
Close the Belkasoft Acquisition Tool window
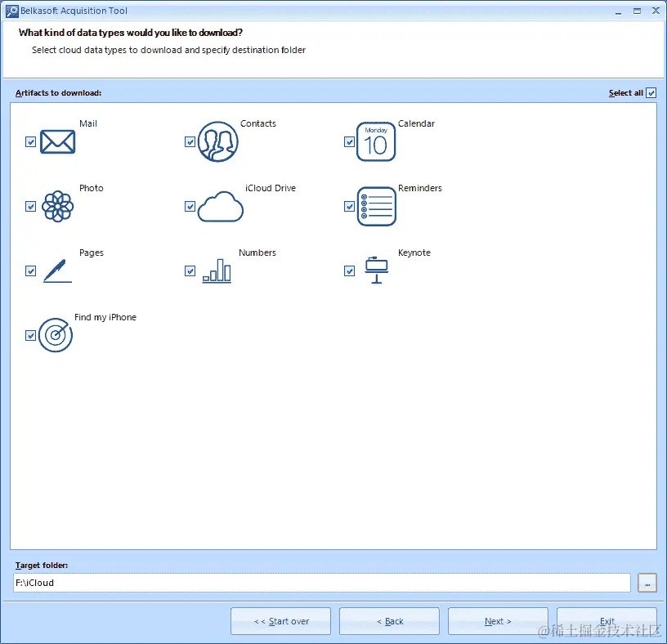656,11
